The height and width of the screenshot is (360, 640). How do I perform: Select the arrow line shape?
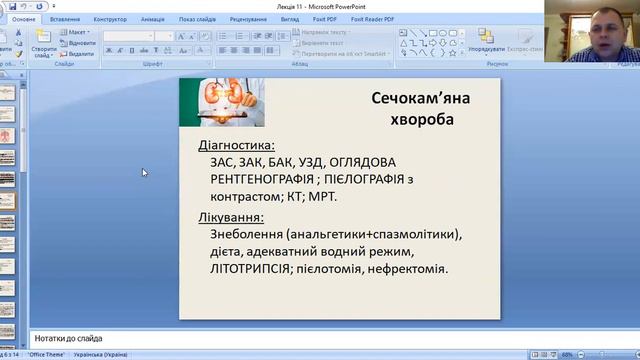[x=423, y=33]
